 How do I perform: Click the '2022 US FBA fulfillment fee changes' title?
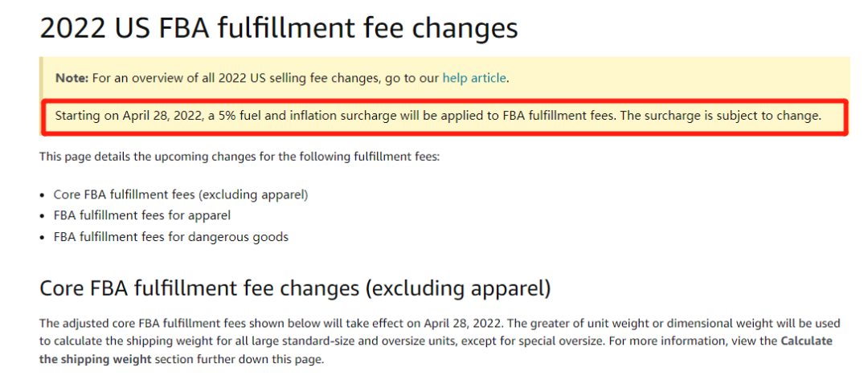(278, 29)
